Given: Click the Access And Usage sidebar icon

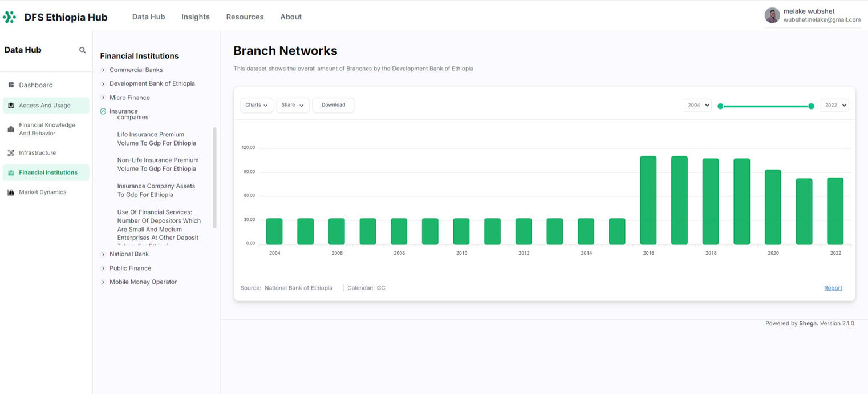Looking at the screenshot, I should point(11,105).
